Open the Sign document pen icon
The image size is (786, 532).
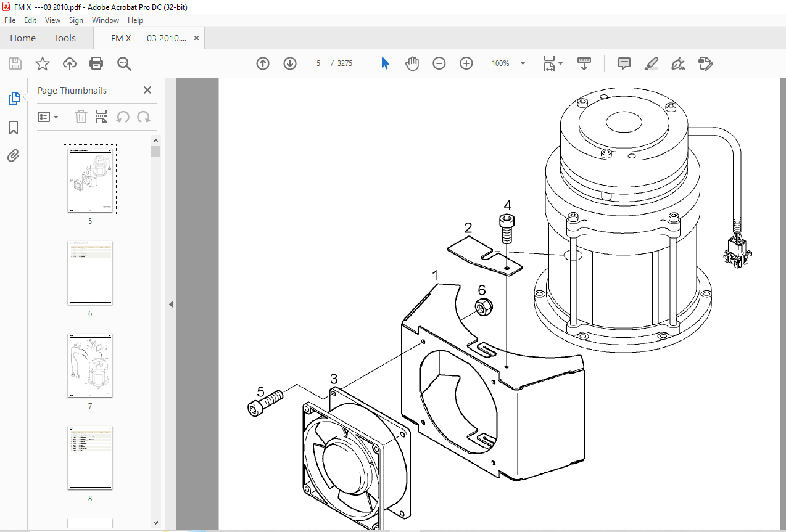pyautogui.click(x=679, y=63)
